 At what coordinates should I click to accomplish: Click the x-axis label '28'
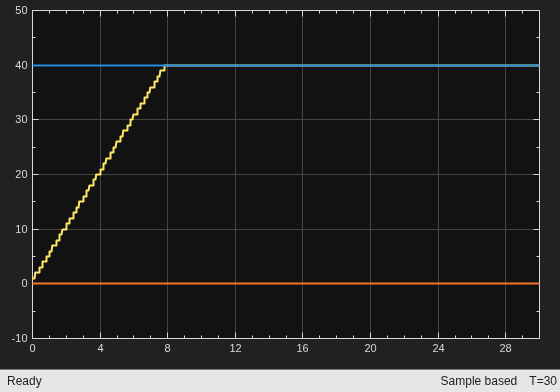(505, 348)
